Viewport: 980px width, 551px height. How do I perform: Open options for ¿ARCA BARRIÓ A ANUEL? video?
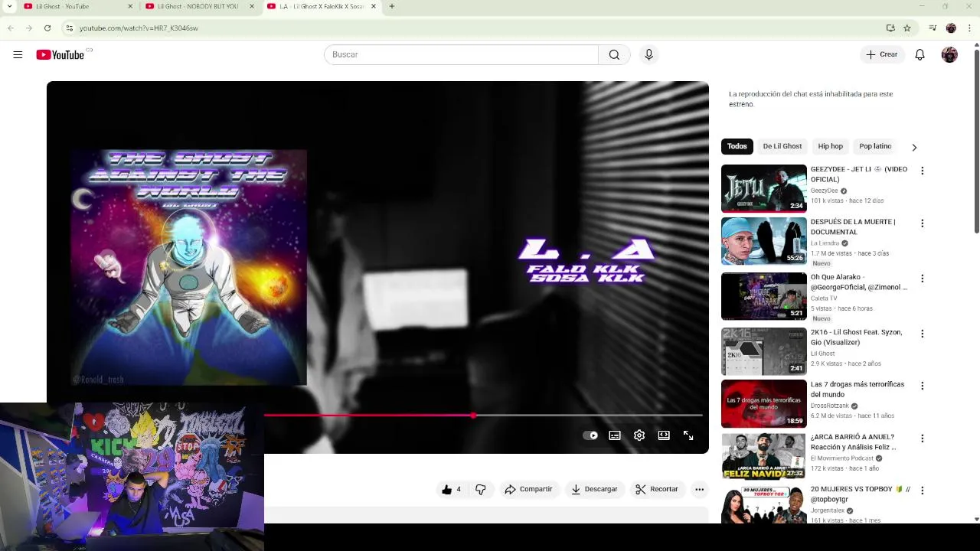922,439
